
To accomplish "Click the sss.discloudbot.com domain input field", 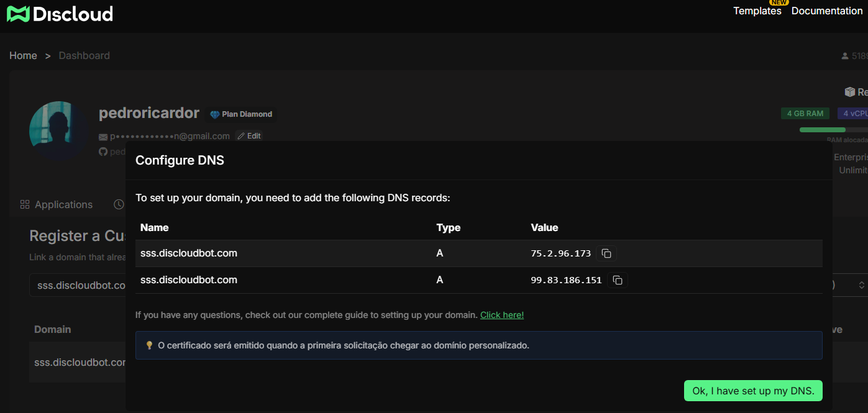I will click(78, 285).
